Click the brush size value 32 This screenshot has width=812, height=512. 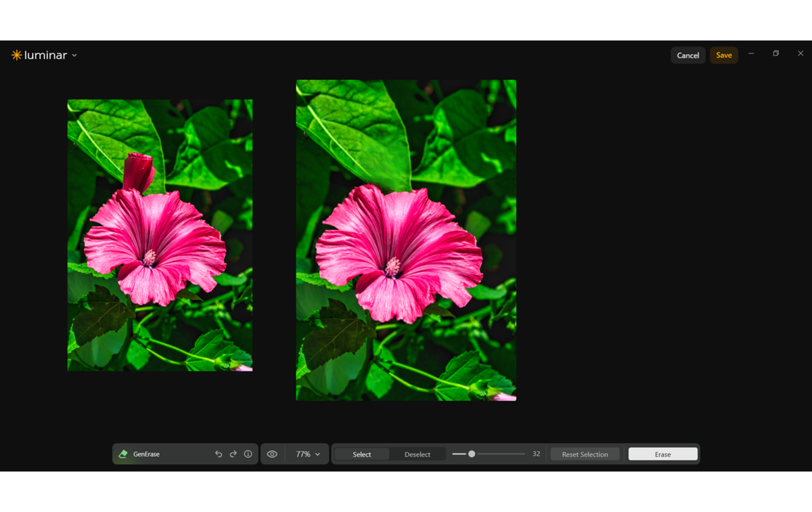(536, 454)
